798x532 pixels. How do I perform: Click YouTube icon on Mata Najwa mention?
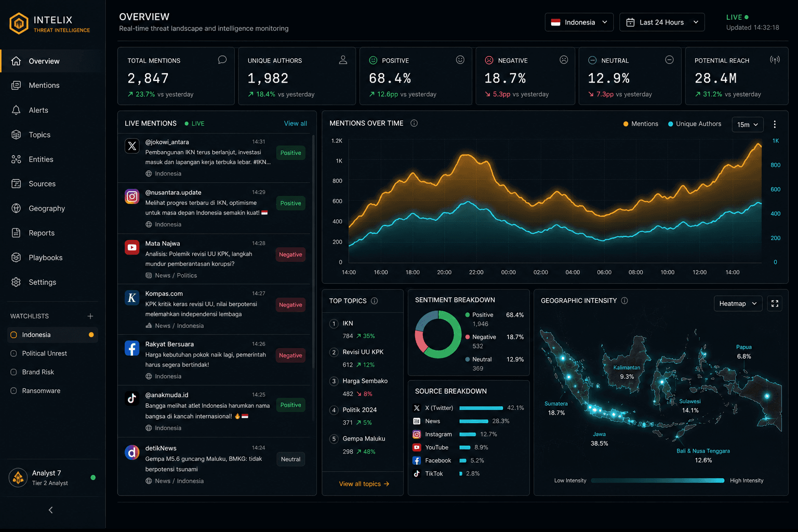(x=132, y=247)
